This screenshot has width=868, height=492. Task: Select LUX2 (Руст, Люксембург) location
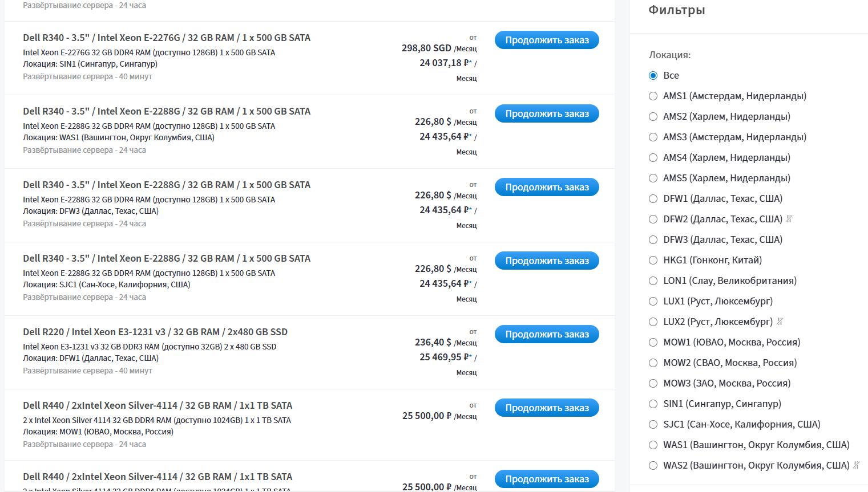pyautogui.click(x=653, y=322)
